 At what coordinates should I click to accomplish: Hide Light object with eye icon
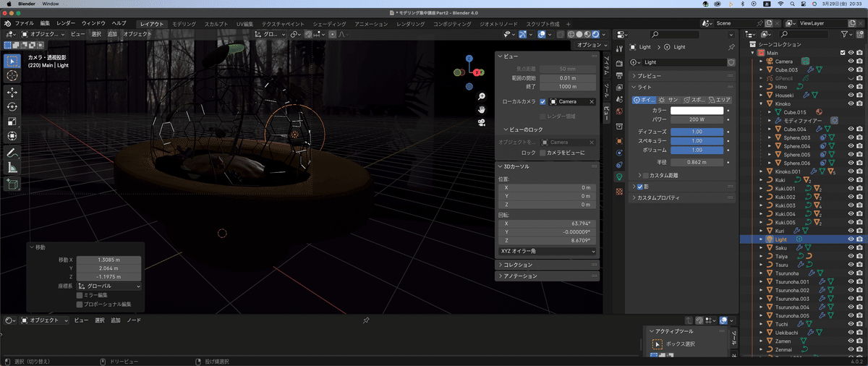tap(851, 239)
